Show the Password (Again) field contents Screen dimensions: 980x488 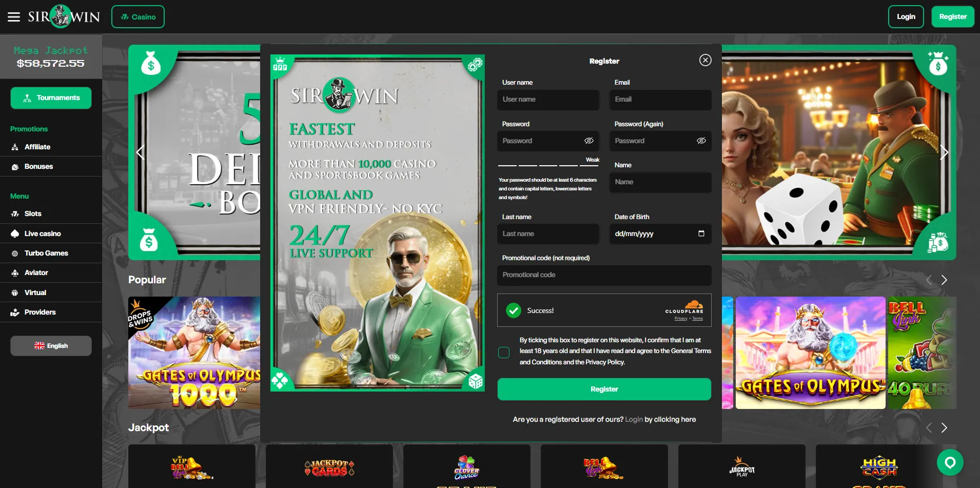click(x=702, y=141)
